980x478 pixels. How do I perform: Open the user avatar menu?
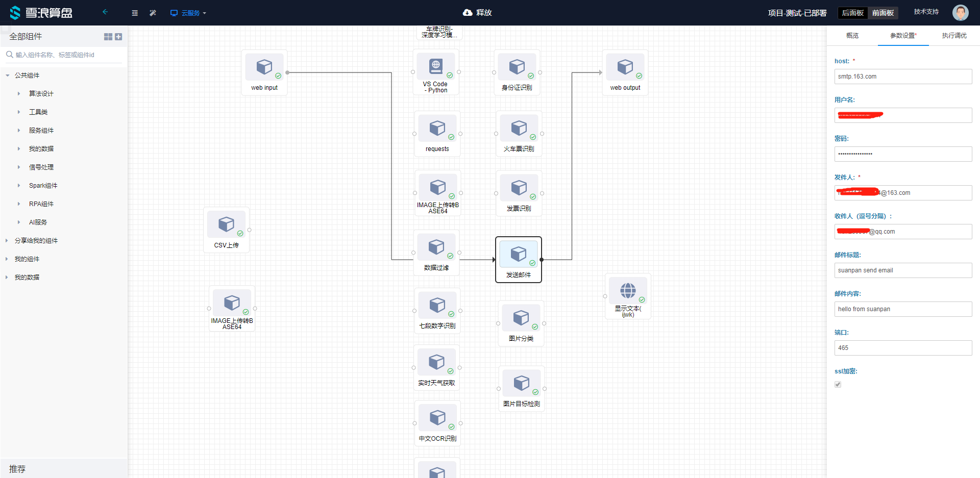click(960, 13)
